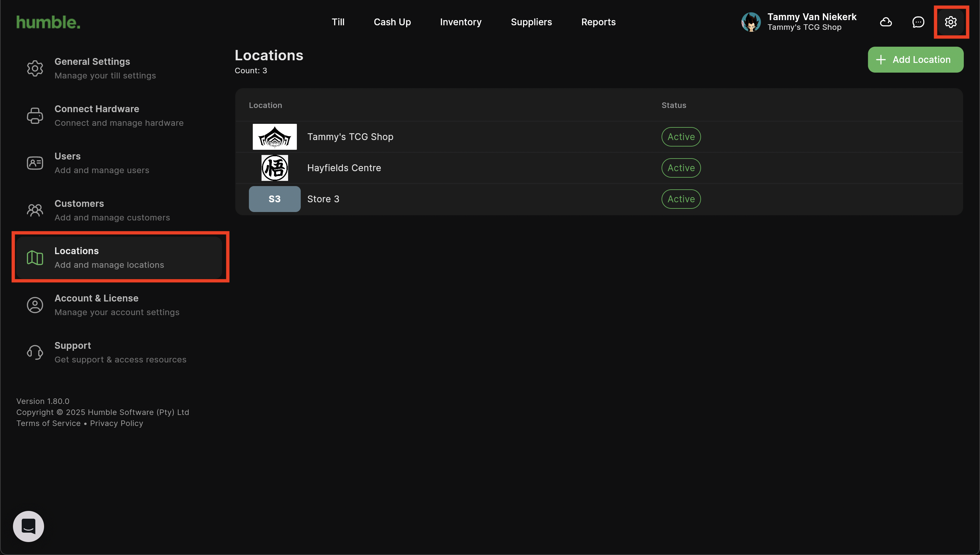Open the Suppliers menu item

[x=531, y=22]
